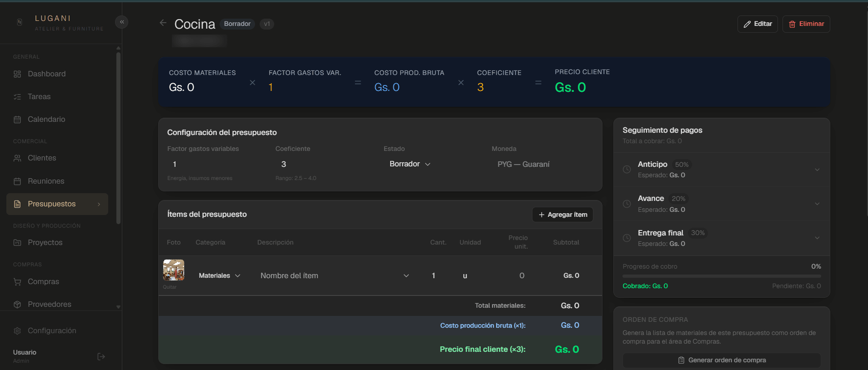Log out using the exit icon
Image resolution: width=868 pixels, height=370 pixels.
click(101, 357)
